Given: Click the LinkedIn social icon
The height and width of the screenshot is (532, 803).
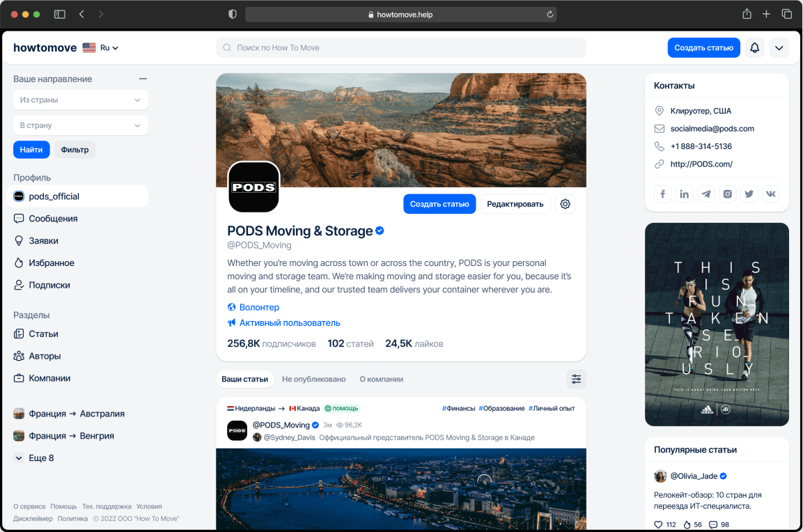Looking at the screenshot, I should [x=685, y=194].
